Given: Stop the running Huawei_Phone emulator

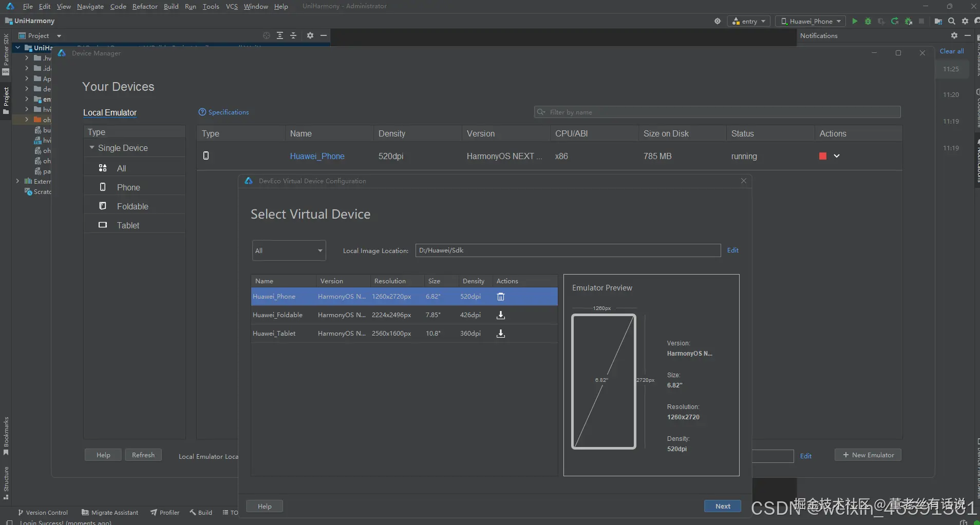Looking at the screenshot, I should coord(823,156).
